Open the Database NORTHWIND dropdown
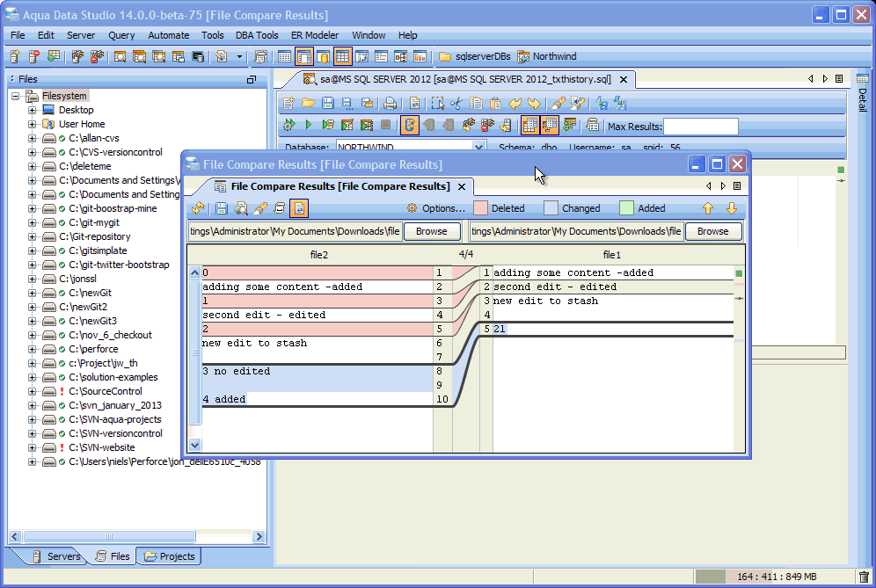 pyautogui.click(x=478, y=147)
